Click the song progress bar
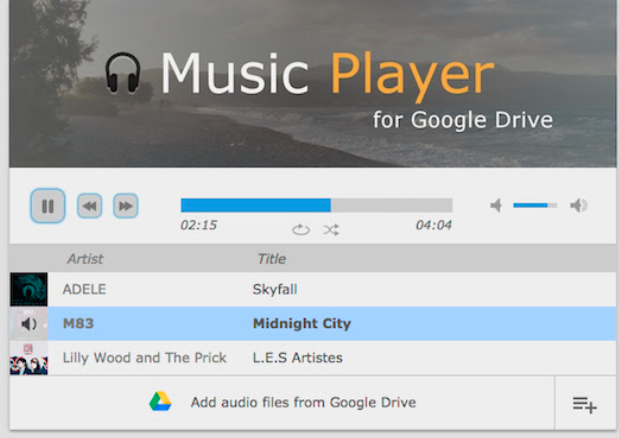The width and height of the screenshot is (619, 438). (x=317, y=205)
